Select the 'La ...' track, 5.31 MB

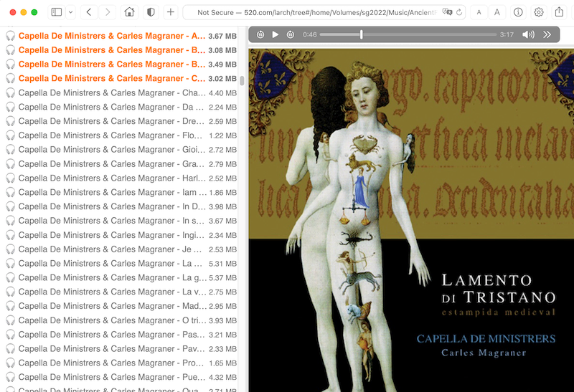tap(121, 264)
